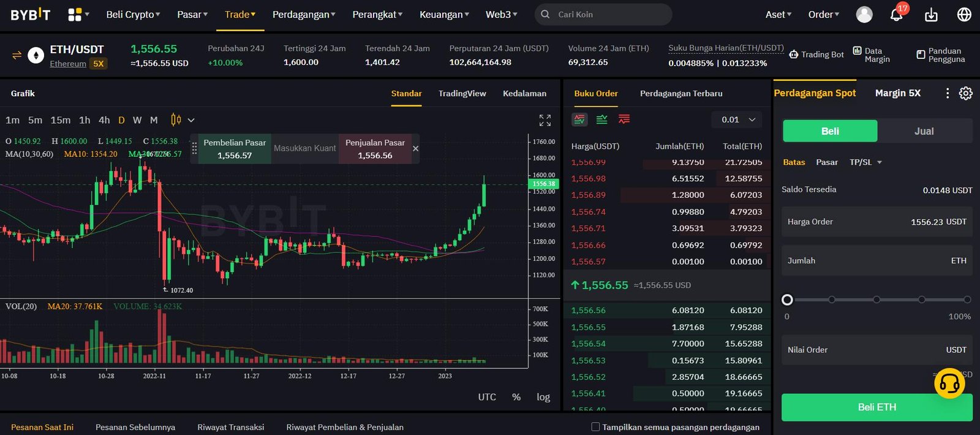
Task: Open the Order dropdown
Action: pos(824,14)
